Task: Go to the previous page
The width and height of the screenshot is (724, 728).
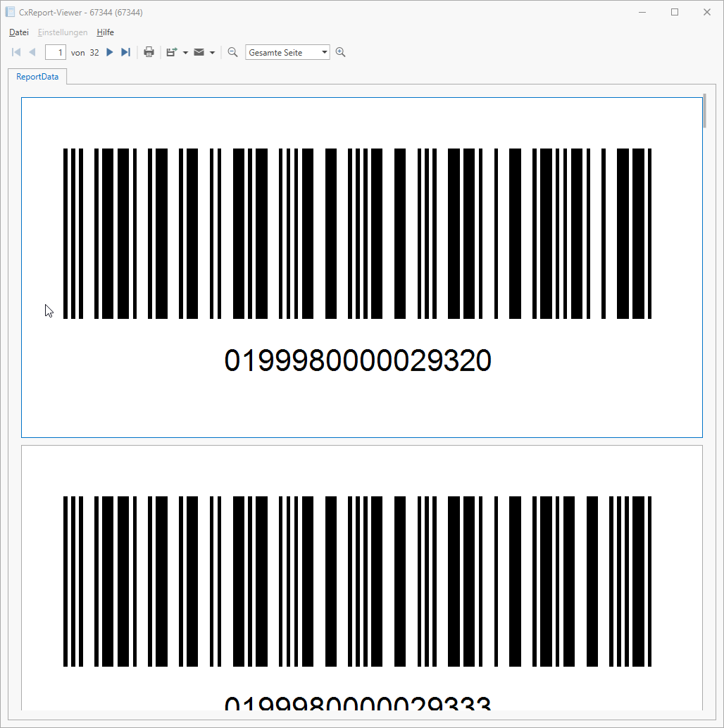Action: coord(32,53)
